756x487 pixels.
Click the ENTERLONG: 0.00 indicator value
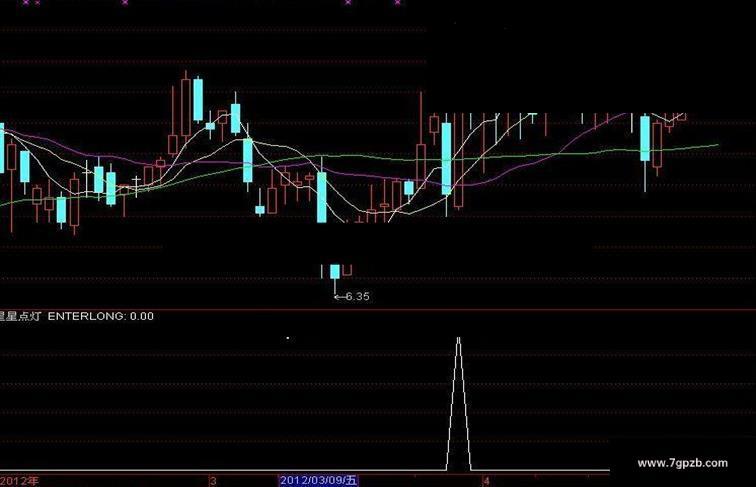point(101,316)
